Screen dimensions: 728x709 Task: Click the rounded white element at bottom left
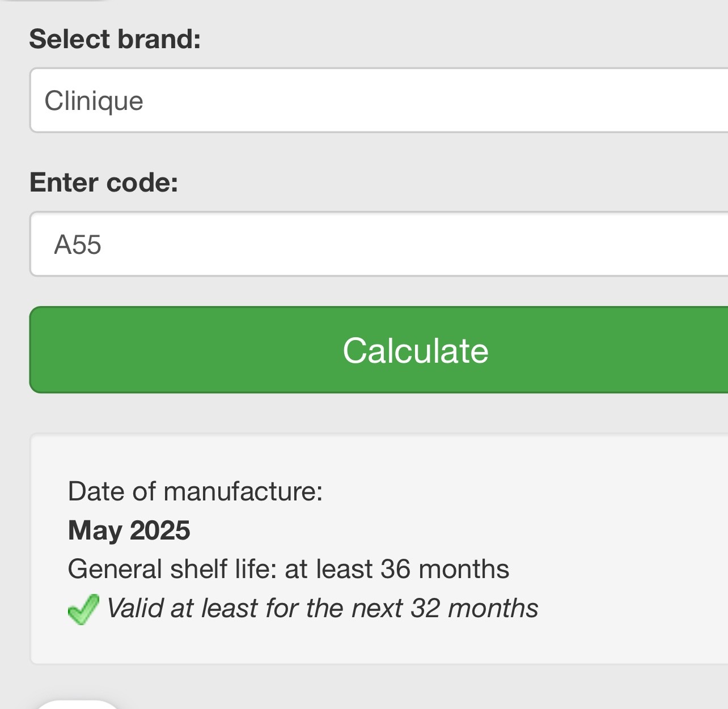point(78,704)
